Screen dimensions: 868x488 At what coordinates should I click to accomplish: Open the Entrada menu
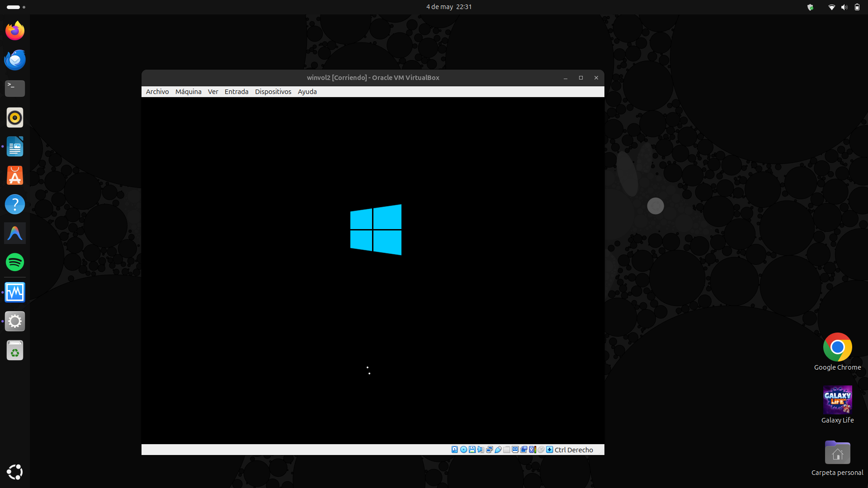(x=236, y=92)
